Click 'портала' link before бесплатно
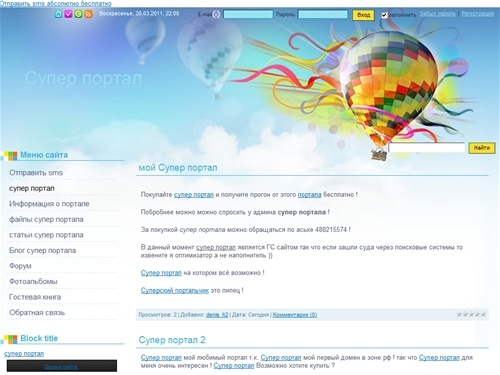Image resolution: width=500 pixels, height=375 pixels. coord(309,195)
